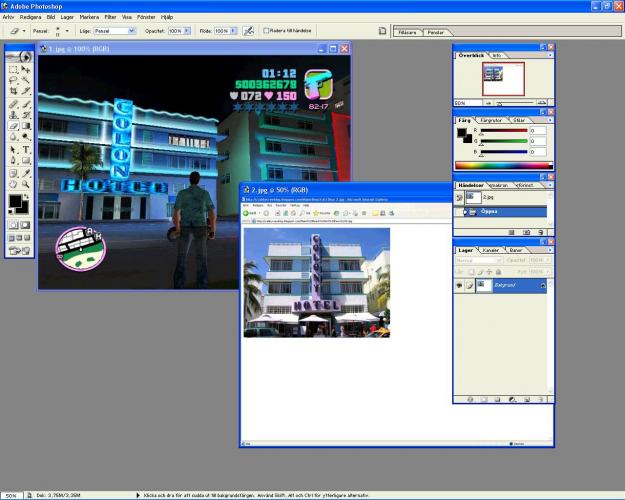Enable 'Radera till händelse' checkbox
Image resolution: width=625 pixels, height=500 pixels.
coord(266,31)
